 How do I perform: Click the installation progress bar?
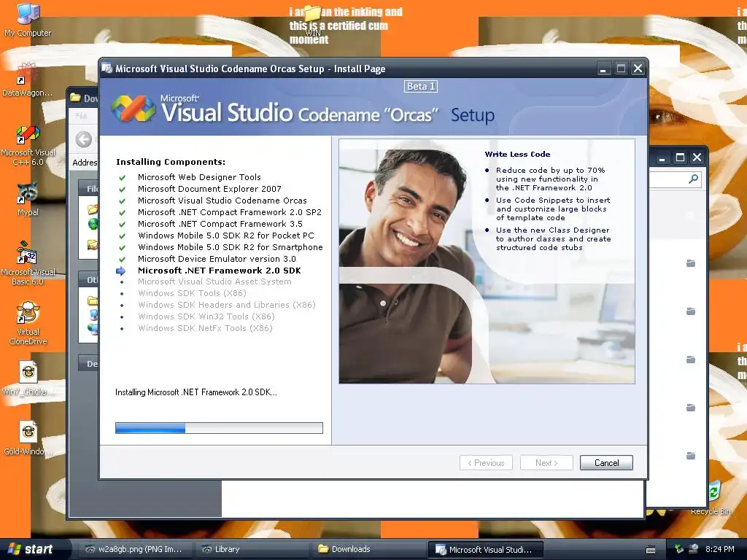(x=219, y=427)
